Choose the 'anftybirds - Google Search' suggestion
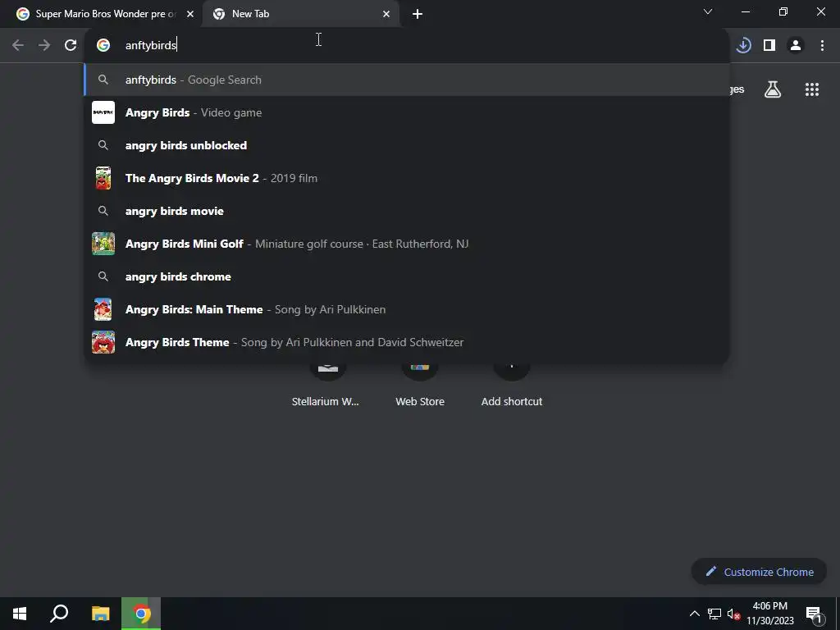This screenshot has width=840, height=630. 407,80
